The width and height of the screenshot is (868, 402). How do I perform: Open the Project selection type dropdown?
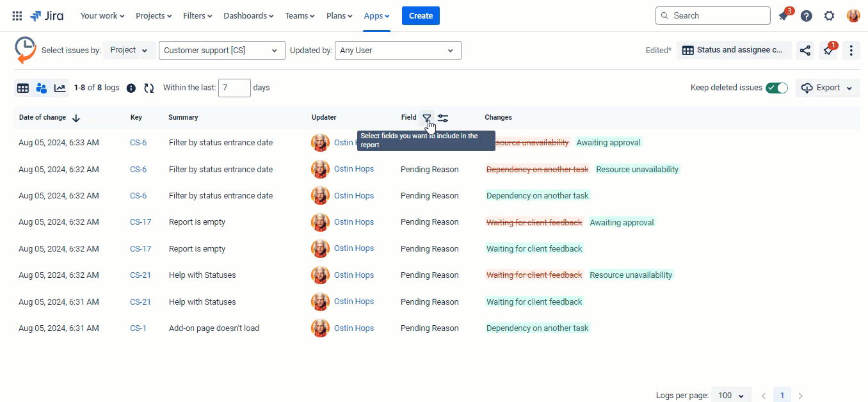click(x=129, y=51)
